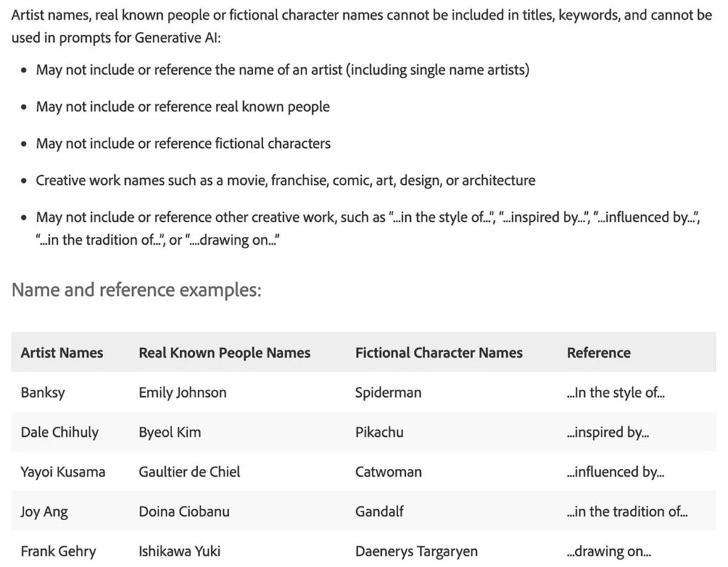Viewport: 728px width, 567px height.
Task: Select the 'Pikachu' table cell
Action: point(379,432)
